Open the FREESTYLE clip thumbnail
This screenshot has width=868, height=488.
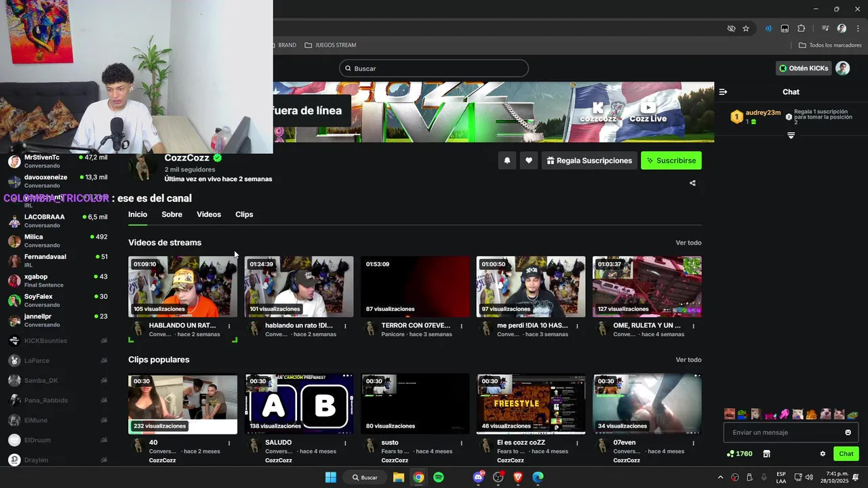click(x=531, y=404)
